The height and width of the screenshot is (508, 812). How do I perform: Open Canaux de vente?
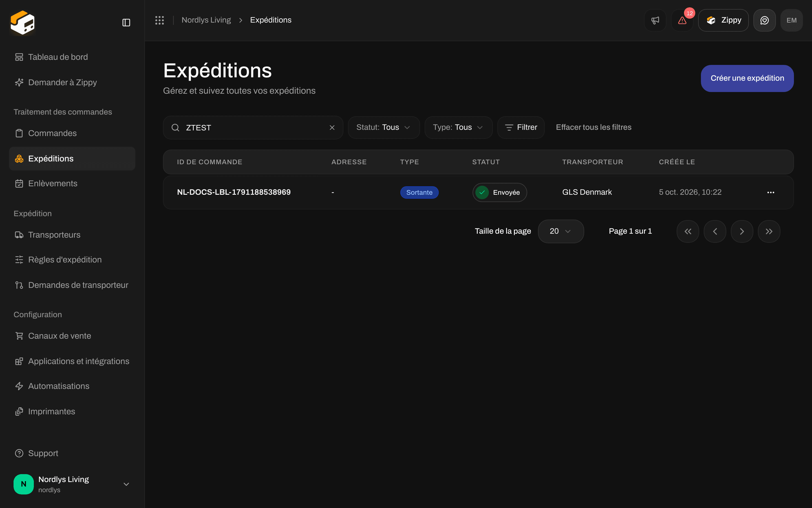point(72,336)
